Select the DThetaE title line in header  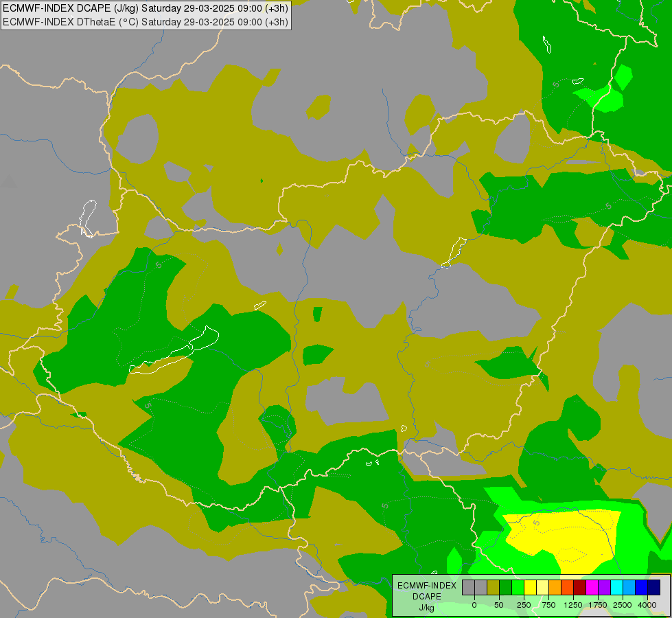point(146,22)
